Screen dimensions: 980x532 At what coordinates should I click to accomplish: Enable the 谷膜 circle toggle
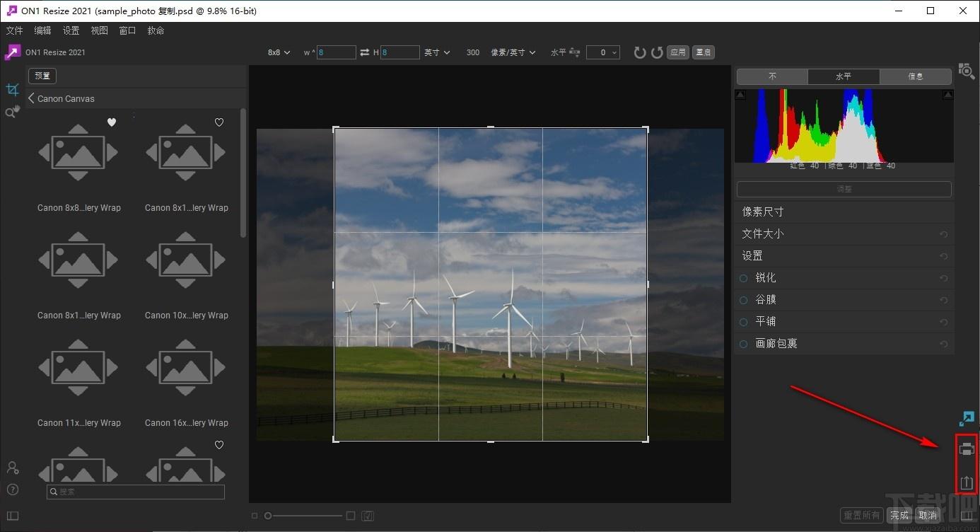tap(743, 300)
